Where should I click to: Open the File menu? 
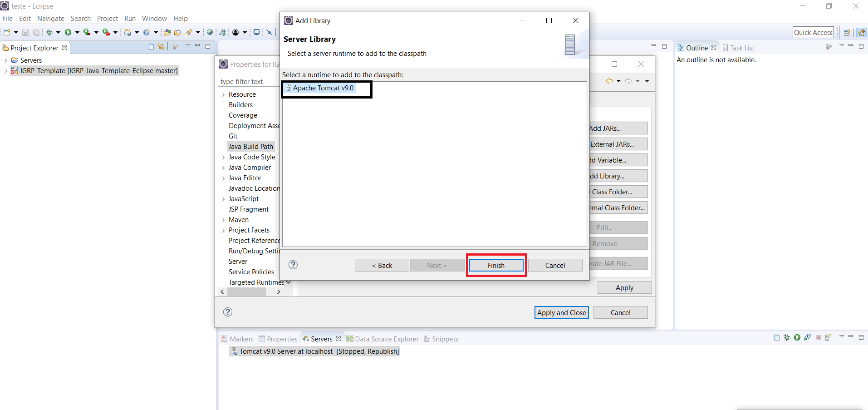[x=7, y=19]
